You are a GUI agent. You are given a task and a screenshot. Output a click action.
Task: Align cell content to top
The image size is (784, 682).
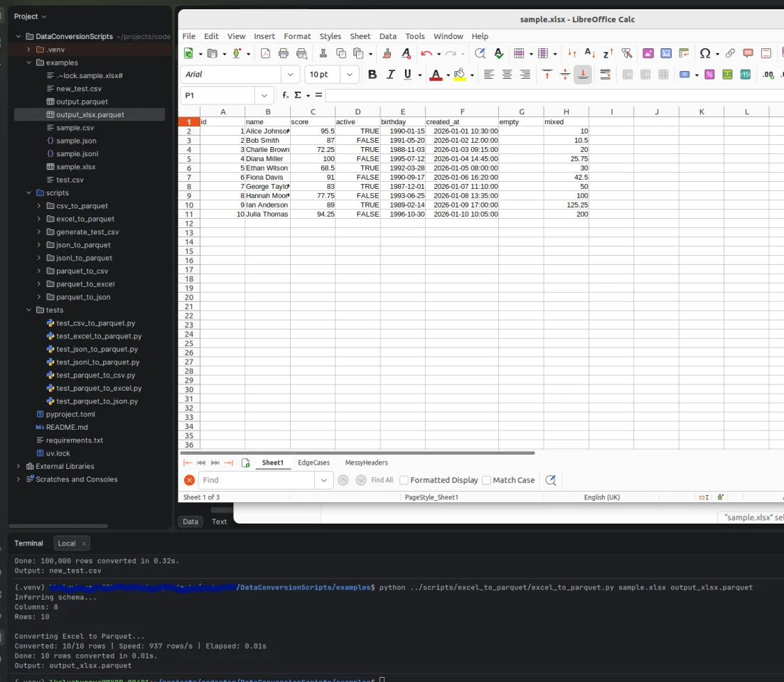click(x=547, y=75)
